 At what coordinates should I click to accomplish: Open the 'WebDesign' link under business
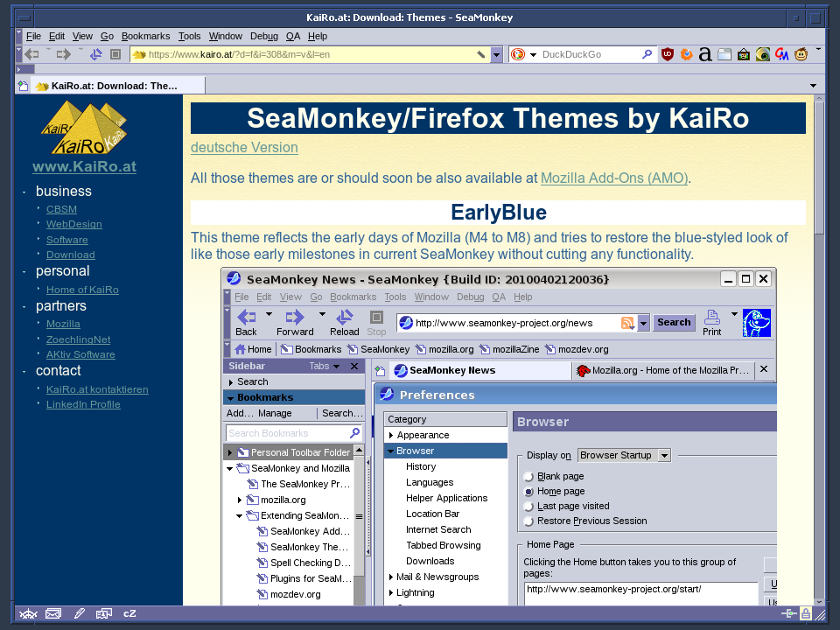click(x=73, y=225)
